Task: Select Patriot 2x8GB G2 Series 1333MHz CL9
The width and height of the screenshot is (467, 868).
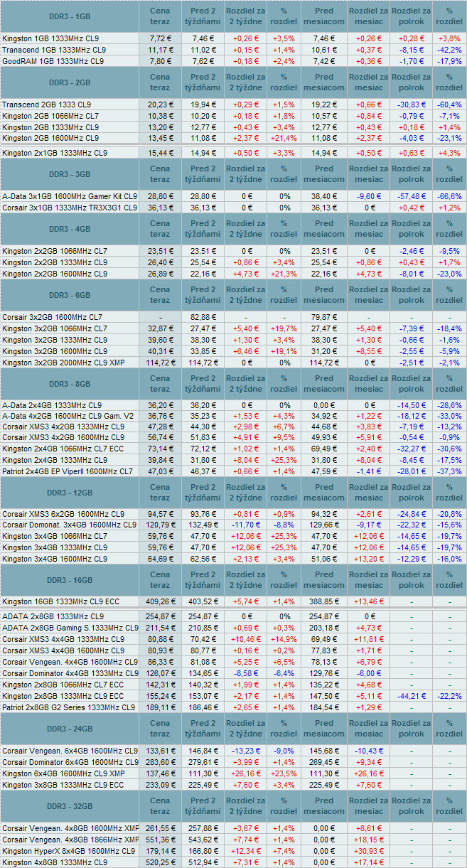Action: 68,707
